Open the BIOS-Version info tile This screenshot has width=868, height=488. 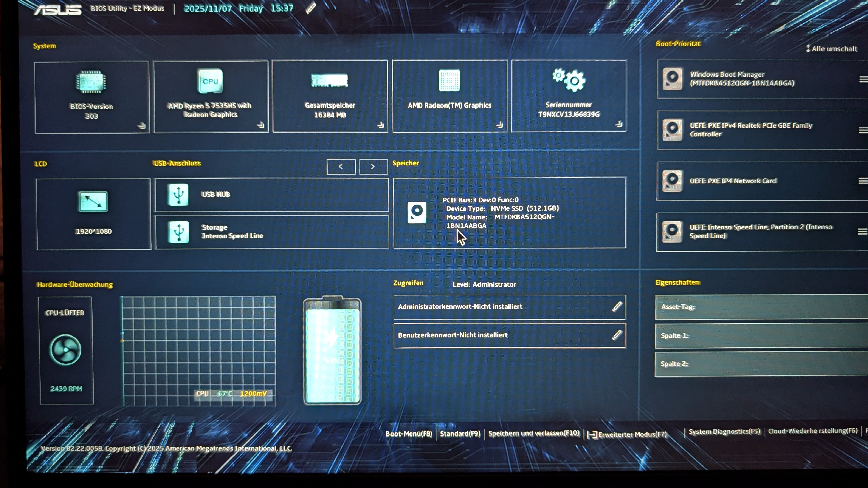click(92, 97)
